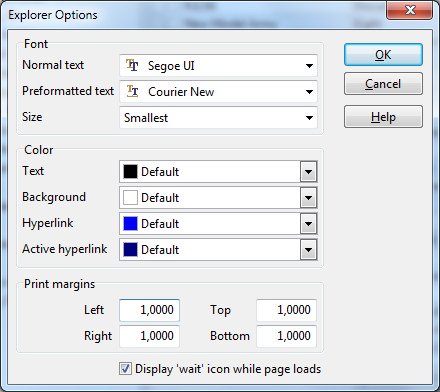Click the Cancel button
Image resolution: width=440 pixels, height=392 pixels.
click(x=383, y=84)
